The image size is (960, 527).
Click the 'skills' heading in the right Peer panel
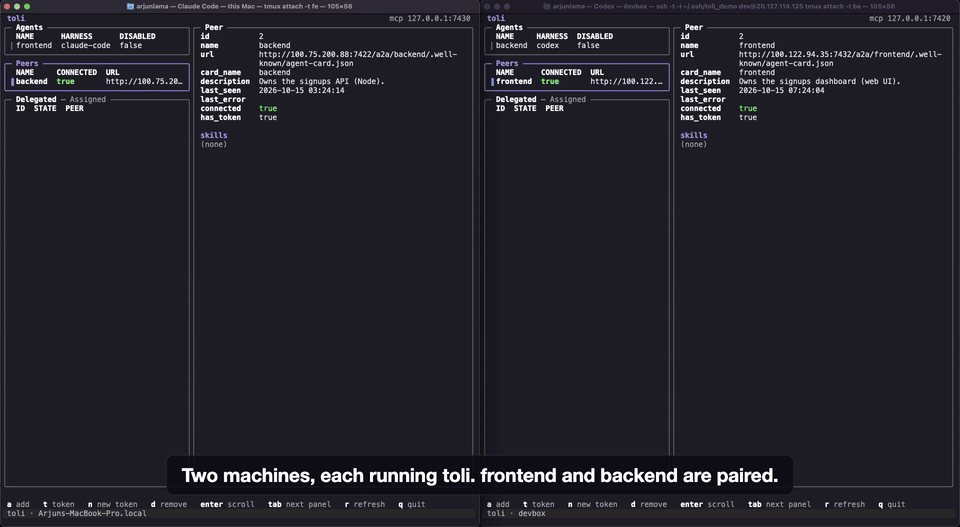click(x=694, y=135)
